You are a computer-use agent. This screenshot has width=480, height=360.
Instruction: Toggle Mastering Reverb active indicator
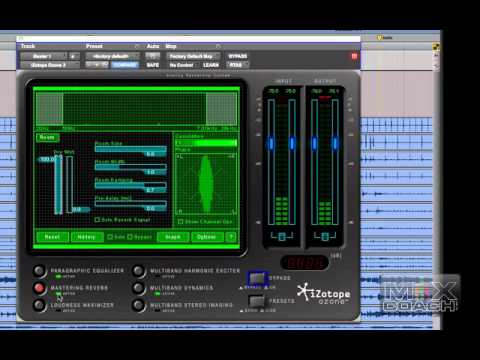58,294
